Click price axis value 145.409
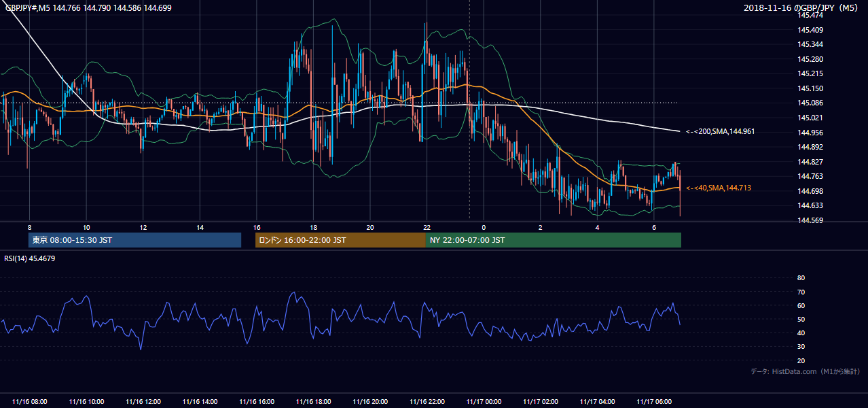The width and height of the screenshot is (868, 408). click(x=810, y=30)
